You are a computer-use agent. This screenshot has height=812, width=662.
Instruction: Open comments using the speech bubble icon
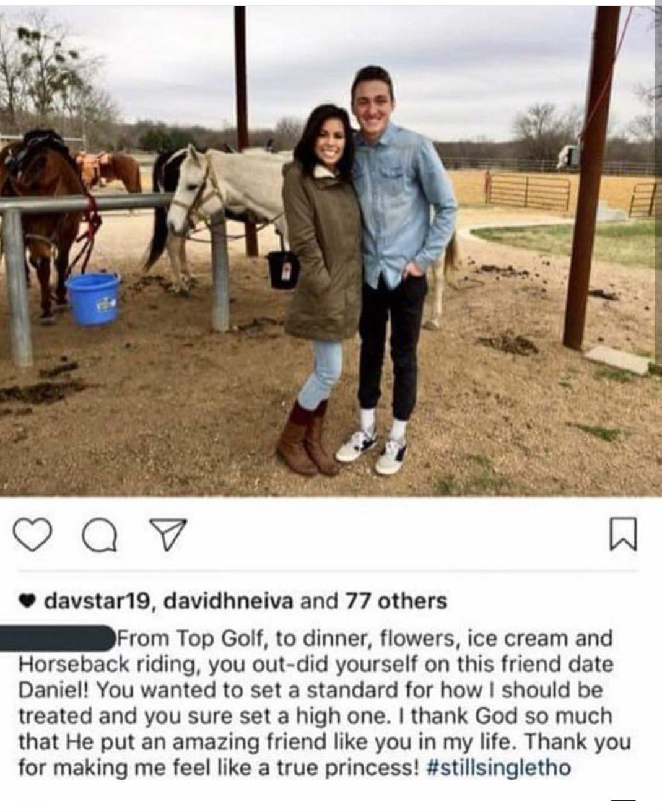pyautogui.click(x=102, y=536)
